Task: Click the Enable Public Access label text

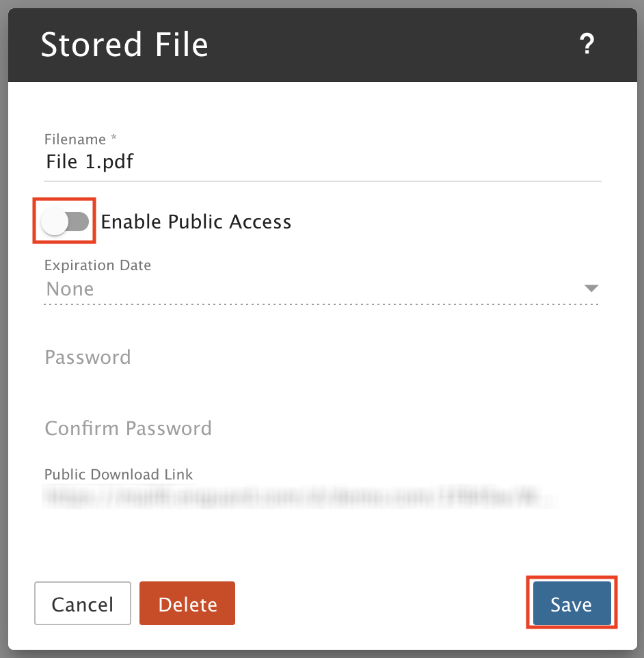Action: coord(196,222)
